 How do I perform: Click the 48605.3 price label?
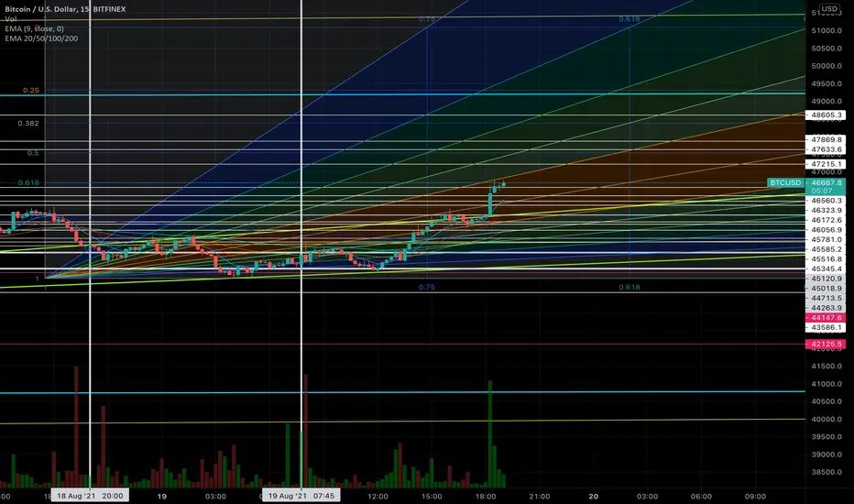click(826, 115)
